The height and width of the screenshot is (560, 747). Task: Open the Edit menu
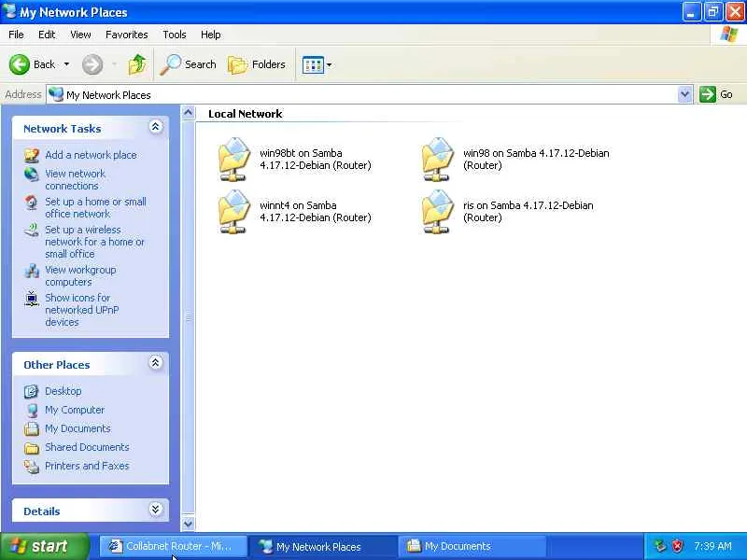(47, 35)
